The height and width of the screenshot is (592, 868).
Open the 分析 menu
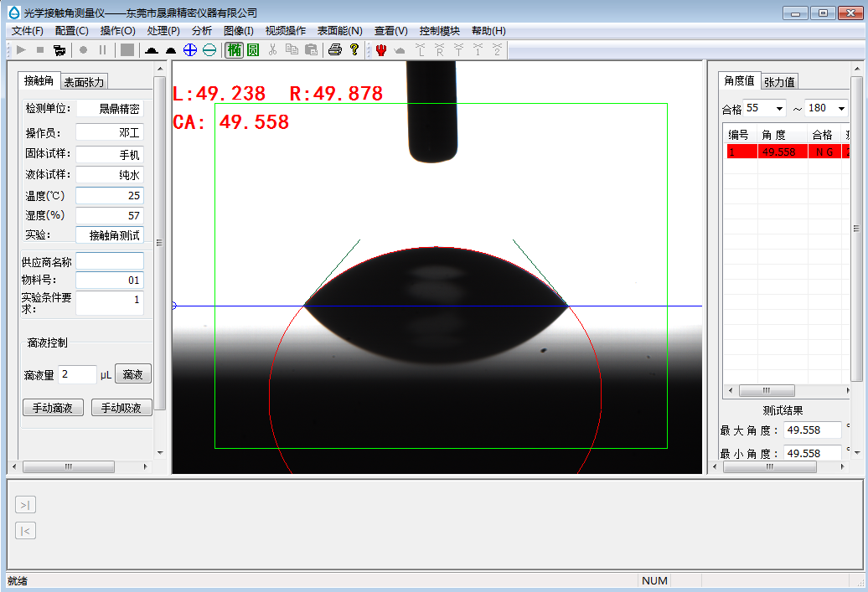pyautogui.click(x=202, y=31)
